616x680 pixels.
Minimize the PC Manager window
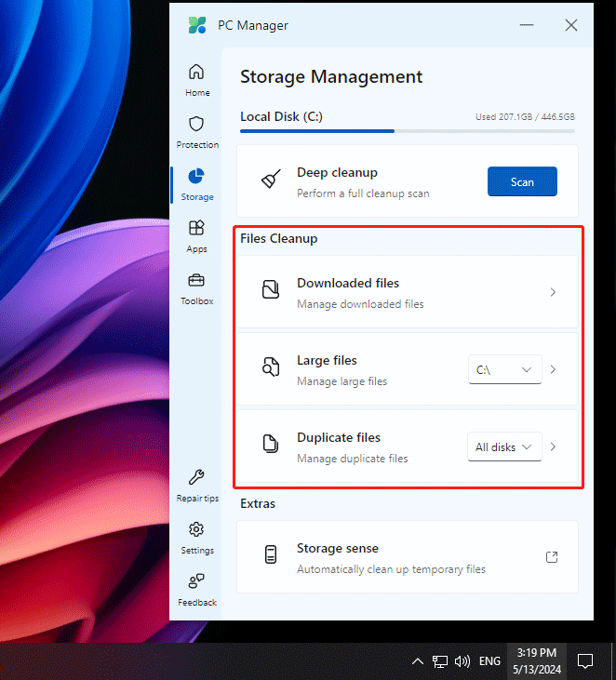[x=527, y=25]
